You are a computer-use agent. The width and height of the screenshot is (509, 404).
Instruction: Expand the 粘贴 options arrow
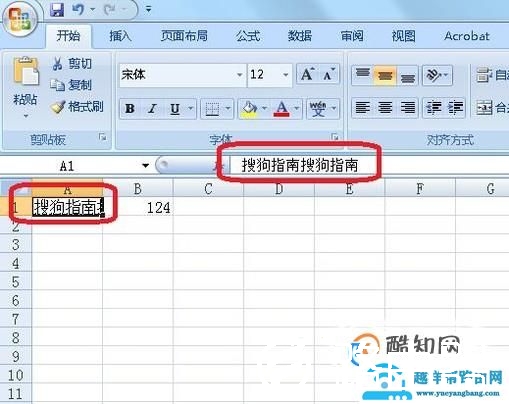pos(26,116)
